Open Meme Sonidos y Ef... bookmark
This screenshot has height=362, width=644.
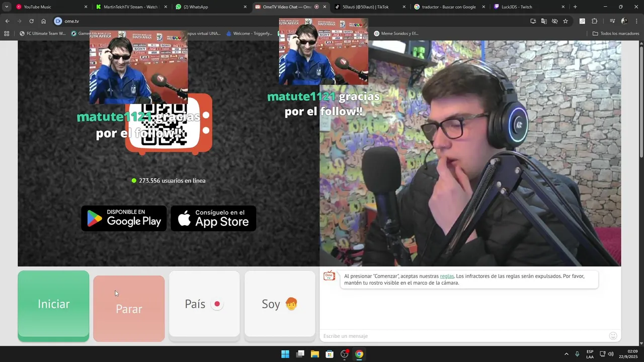(x=396, y=34)
